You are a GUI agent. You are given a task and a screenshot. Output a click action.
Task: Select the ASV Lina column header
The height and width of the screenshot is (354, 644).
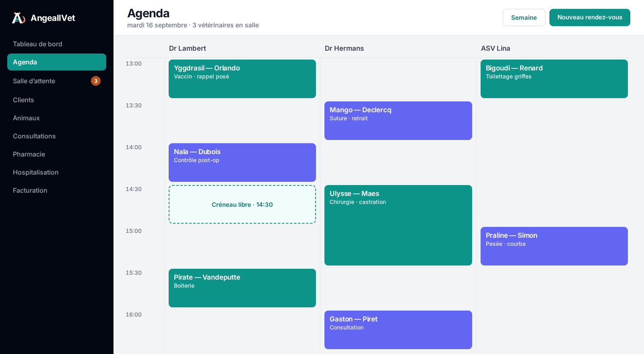pyautogui.click(x=495, y=48)
